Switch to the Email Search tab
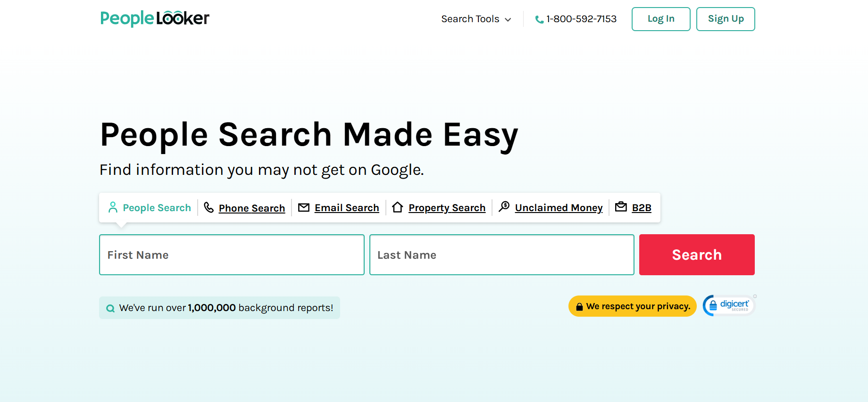The image size is (868, 402). coord(347,208)
